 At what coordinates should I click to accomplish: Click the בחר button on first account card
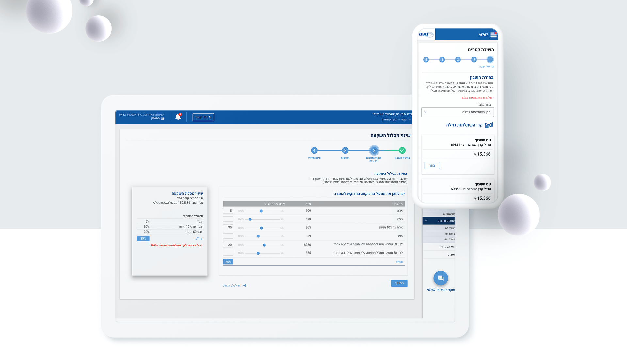[432, 166]
